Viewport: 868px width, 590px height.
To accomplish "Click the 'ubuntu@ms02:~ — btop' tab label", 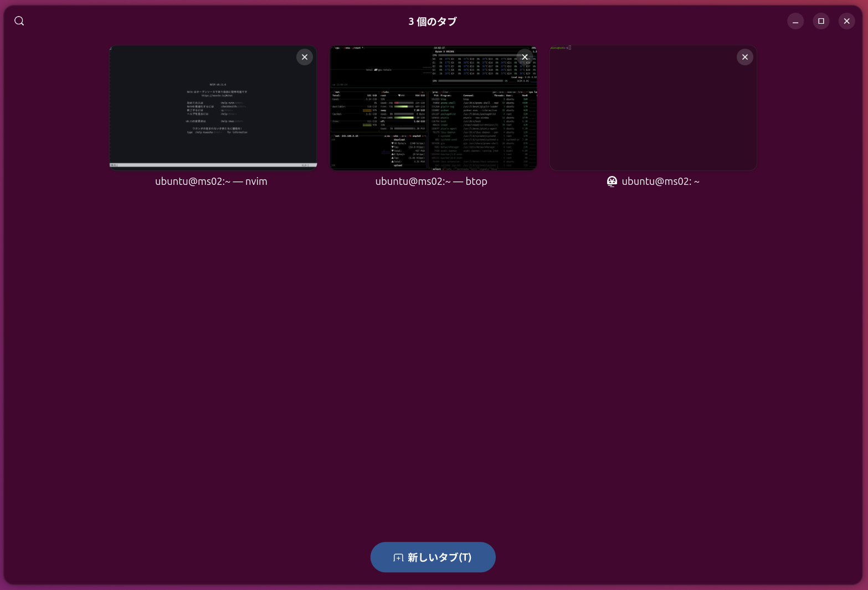I will click(x=431, y=182).
